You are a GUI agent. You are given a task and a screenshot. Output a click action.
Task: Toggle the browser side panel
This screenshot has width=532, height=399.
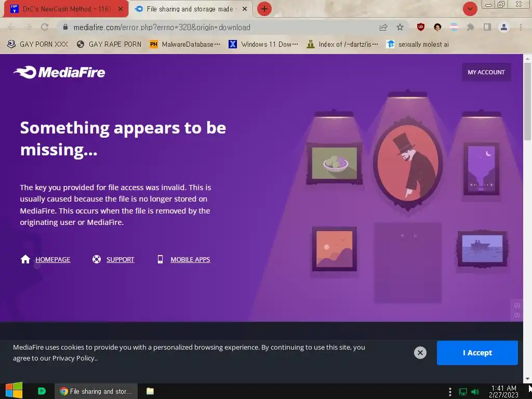pos(487,27)
